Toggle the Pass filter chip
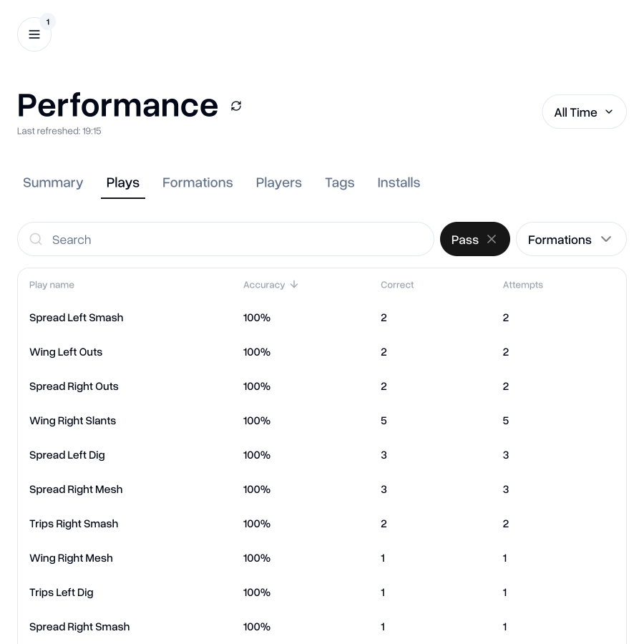The width and height of the screenshot is (644, 644). click(x=465, y=239)
